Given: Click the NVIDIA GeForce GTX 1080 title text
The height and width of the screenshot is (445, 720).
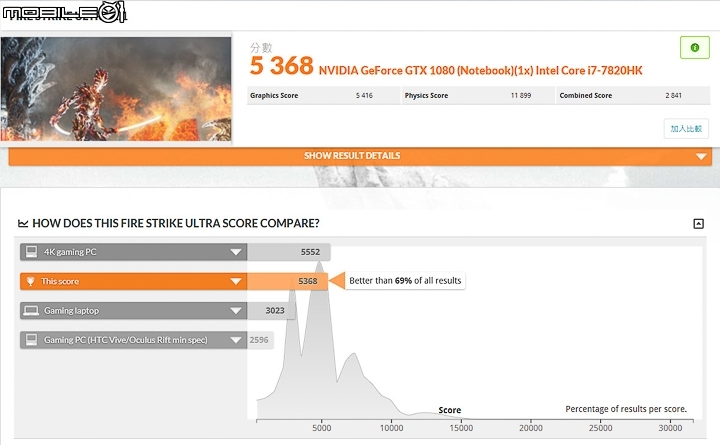Looking at the screenshot, I should pyautogui.click(x=480, y=70).
